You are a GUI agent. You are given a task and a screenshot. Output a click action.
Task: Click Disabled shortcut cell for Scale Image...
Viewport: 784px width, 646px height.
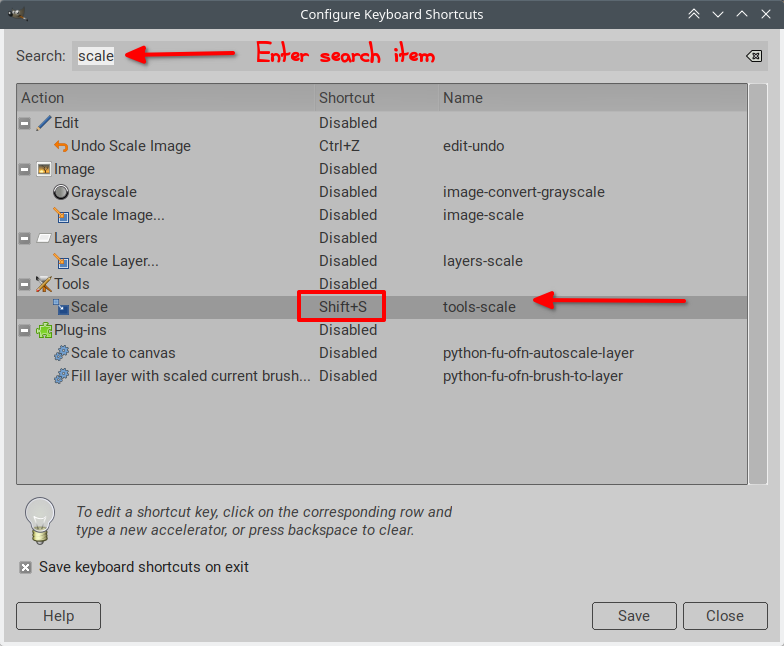click(348, 215)
